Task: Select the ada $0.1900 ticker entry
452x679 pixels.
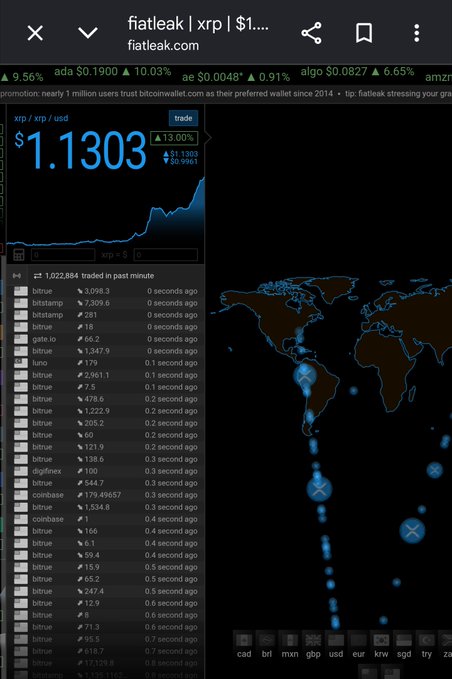Action: [113, 71]
